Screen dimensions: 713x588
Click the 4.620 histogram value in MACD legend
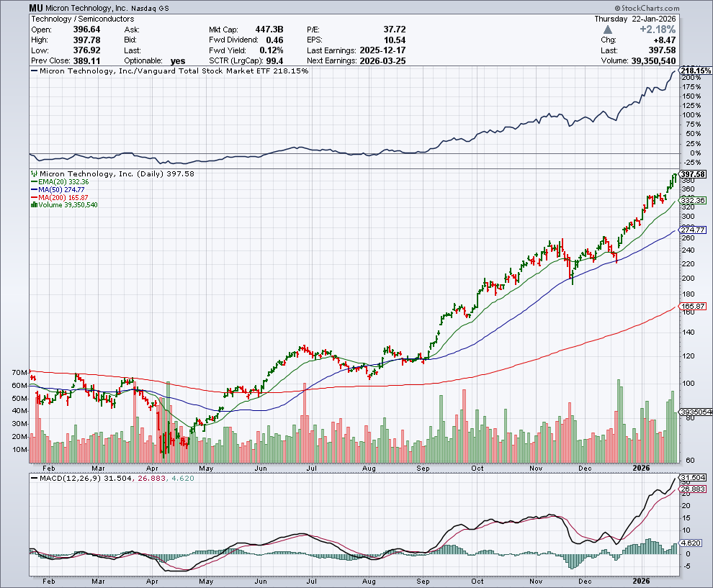pyautogui.click(x=183, y=479)
